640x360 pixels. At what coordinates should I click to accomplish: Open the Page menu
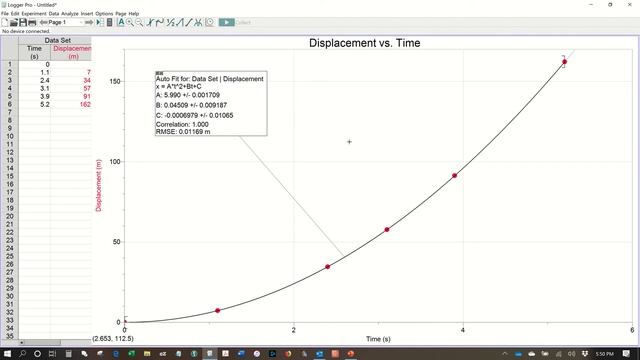coord(121,13)
